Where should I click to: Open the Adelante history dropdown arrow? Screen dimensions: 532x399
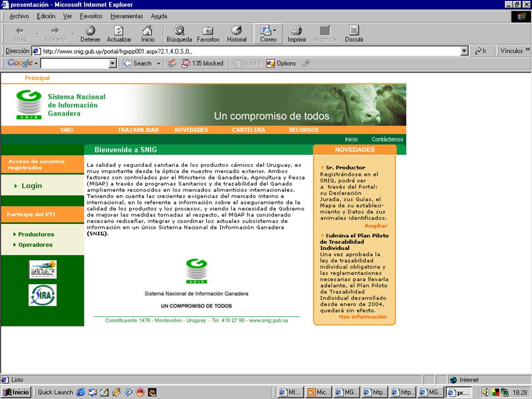(73, 34)
